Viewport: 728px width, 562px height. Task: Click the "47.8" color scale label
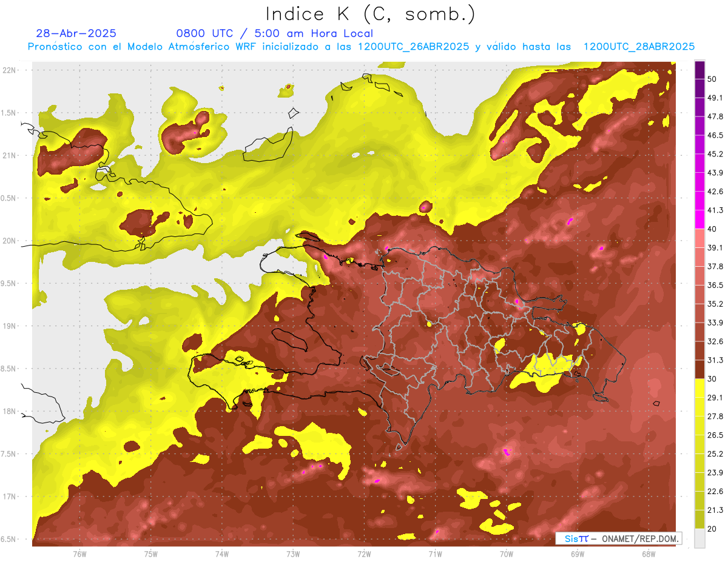click(x=715, y=116)
